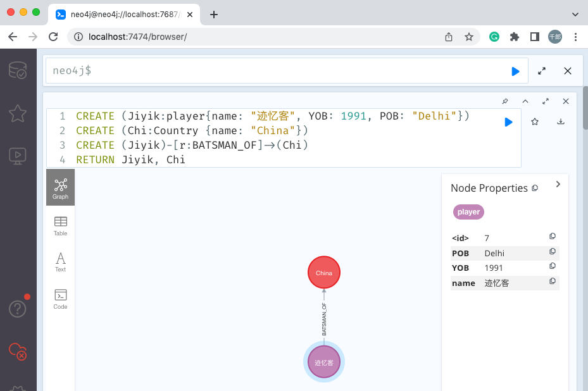Open the database information sidebar icon
Viewport: 588px width, 391px height.
(18, 70)
